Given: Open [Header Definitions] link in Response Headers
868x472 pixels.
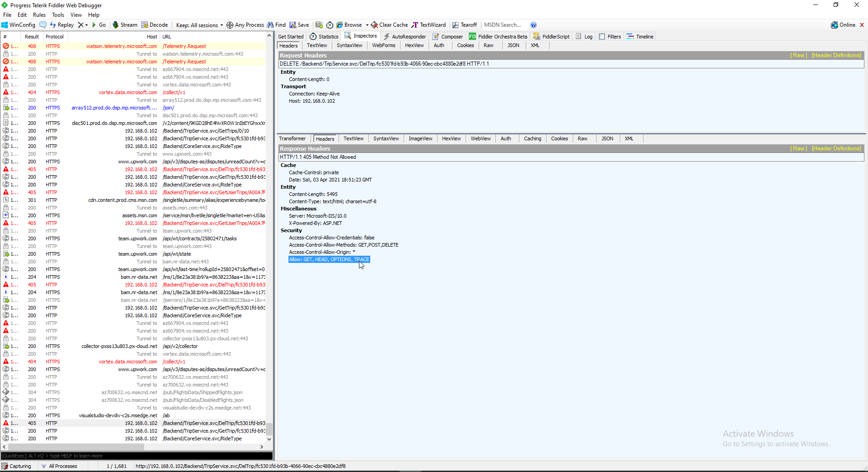Looking at the screenshot, I should coord(836,148).
